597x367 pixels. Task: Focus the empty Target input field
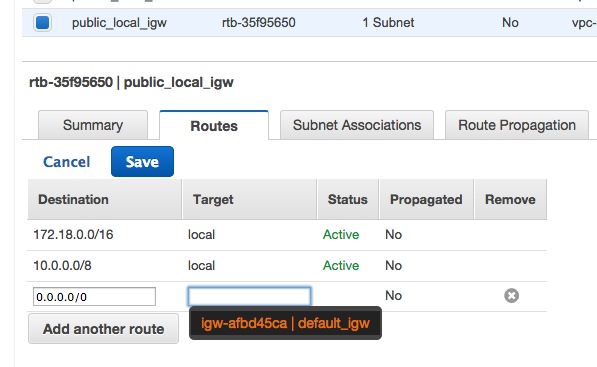(x=249, y=297)
